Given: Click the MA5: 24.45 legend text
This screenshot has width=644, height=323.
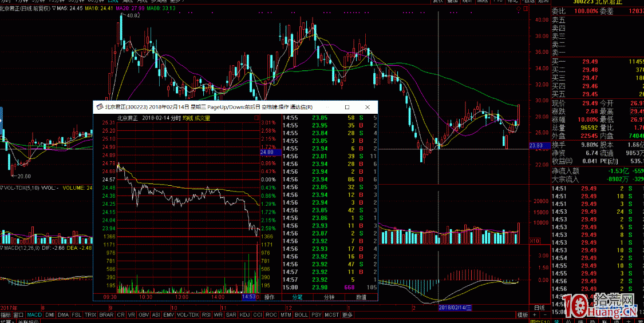Looking at the screenshot, I should [70, 8].
